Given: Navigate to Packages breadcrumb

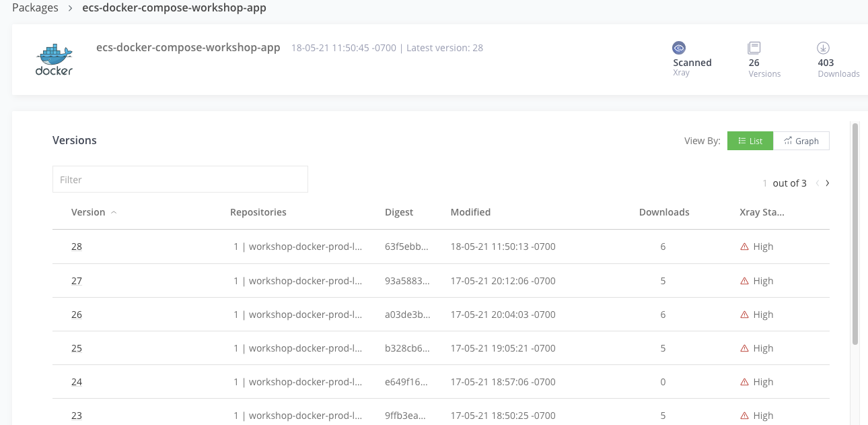Looking at the screenshot, I should [34, 8].
